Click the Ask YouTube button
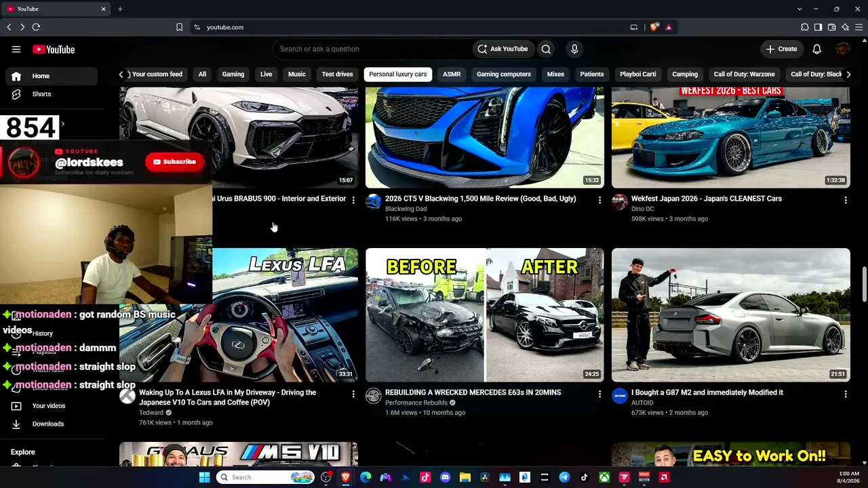Image resolution: width=868 pixels, height=488 pixels. click(502, 49)
